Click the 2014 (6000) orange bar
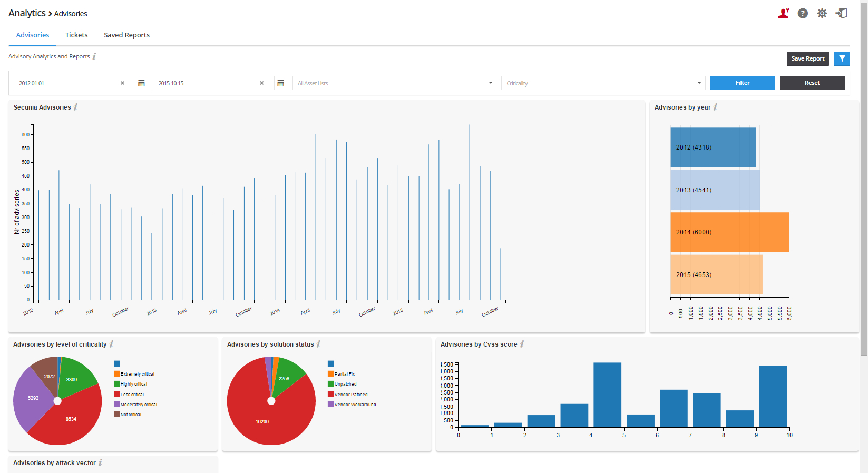The width and height of the screenshot is (868, 473). (x=729, y=232)
